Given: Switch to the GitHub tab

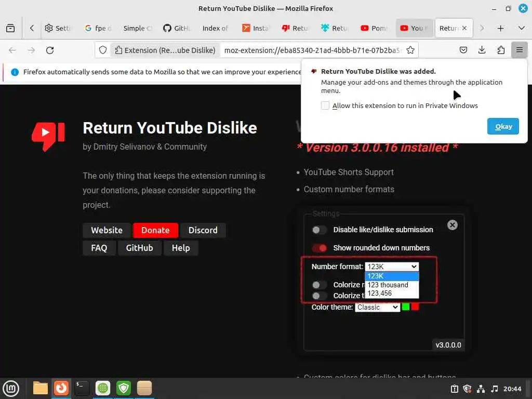Looking at the screenshot, I should [x=177, y=28].
